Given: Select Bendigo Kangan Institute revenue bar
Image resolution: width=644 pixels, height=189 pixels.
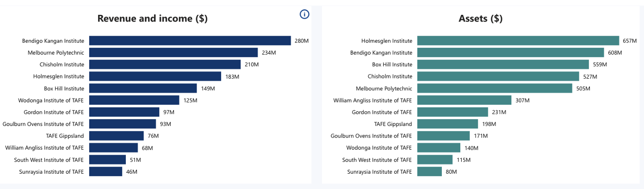Looking at the screenshot, I should point(190,41).
